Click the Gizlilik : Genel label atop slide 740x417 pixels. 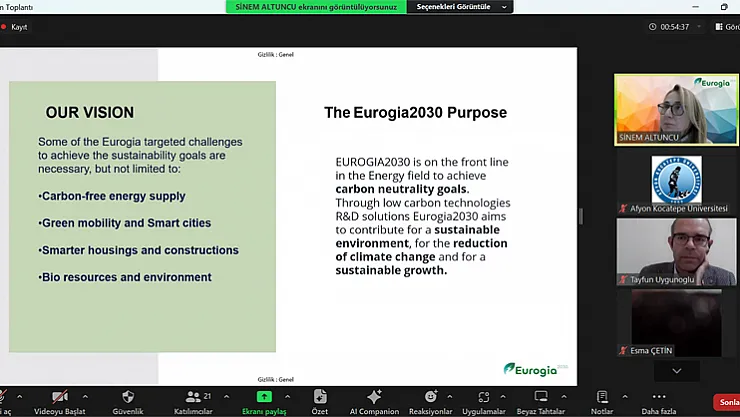[276, 55]
